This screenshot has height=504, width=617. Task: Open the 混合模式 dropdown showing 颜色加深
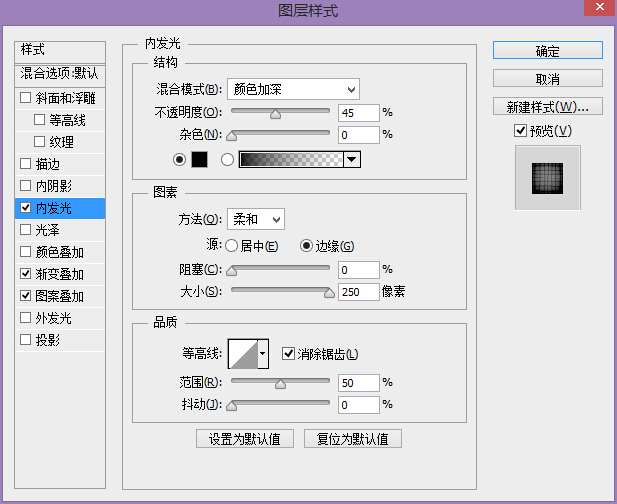pyautogui.click(x=293, y=90)
